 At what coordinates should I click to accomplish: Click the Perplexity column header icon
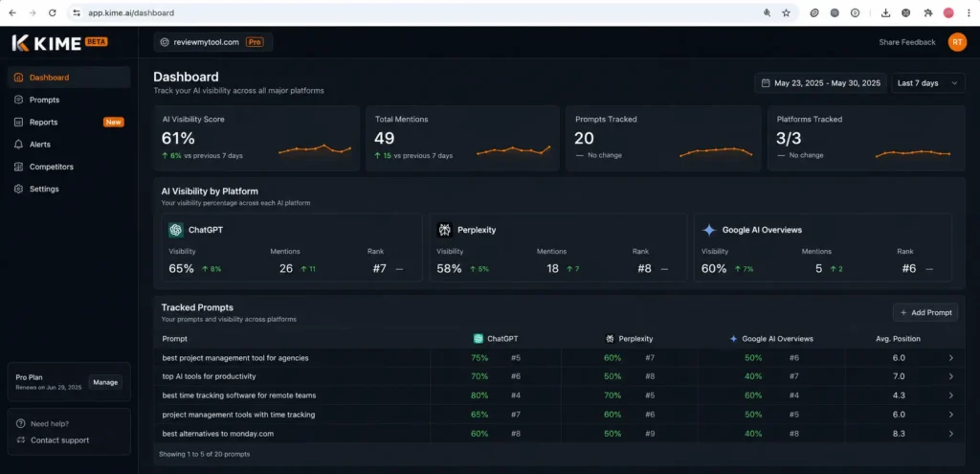point(610,339)
